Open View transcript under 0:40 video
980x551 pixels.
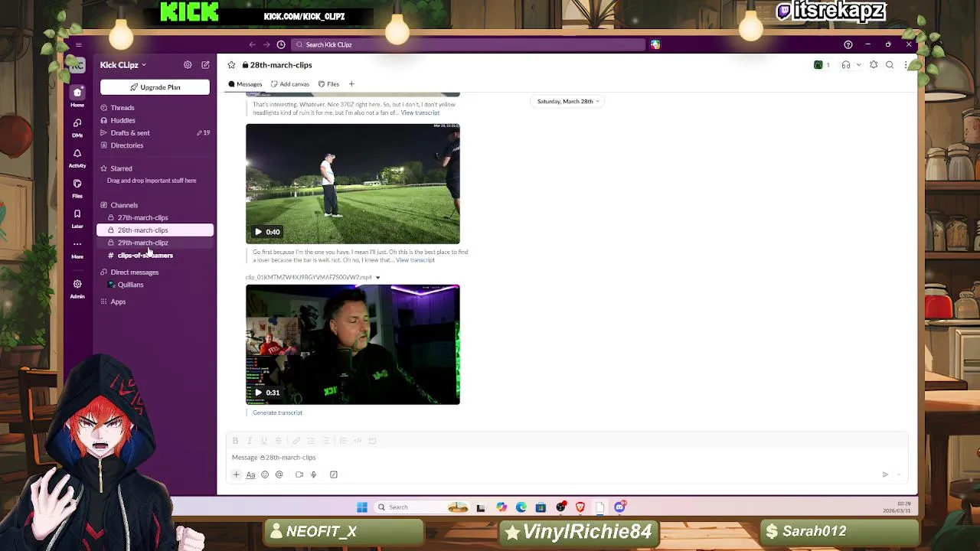pos(415,260)
